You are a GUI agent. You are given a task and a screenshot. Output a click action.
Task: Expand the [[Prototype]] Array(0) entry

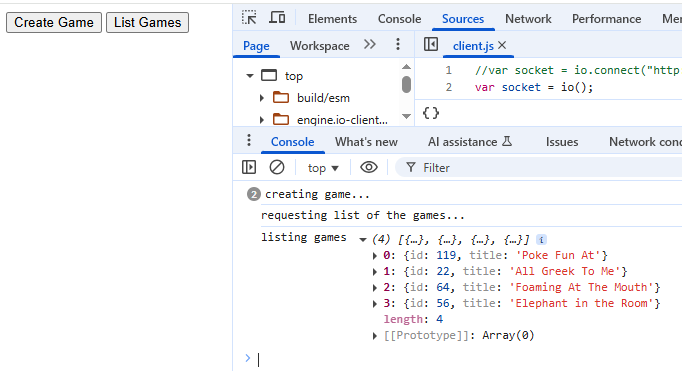[374, 336]
